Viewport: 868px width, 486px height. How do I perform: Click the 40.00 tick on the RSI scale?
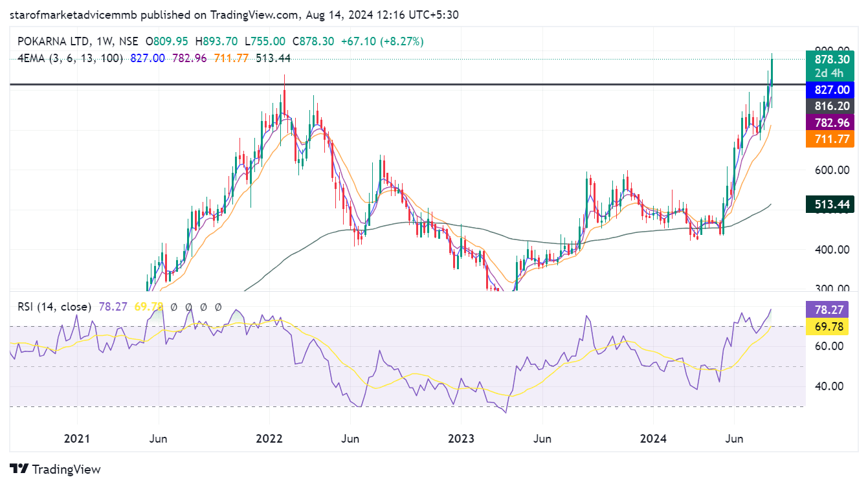[828, 386]
